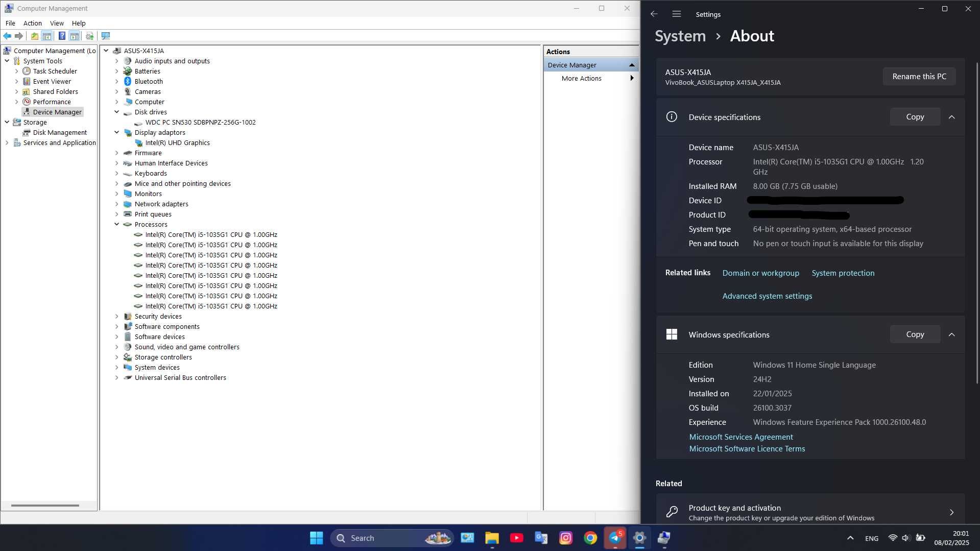Image resolution: width=980 pixels, height=551 pixels.
Task: Open Google Chrome from the taskbar
Action: (590, 538)
